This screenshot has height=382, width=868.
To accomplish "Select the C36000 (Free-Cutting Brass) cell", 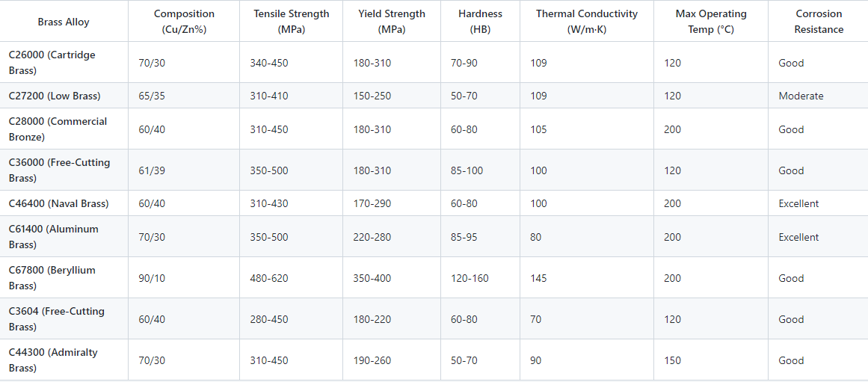I will pos(59,170).
